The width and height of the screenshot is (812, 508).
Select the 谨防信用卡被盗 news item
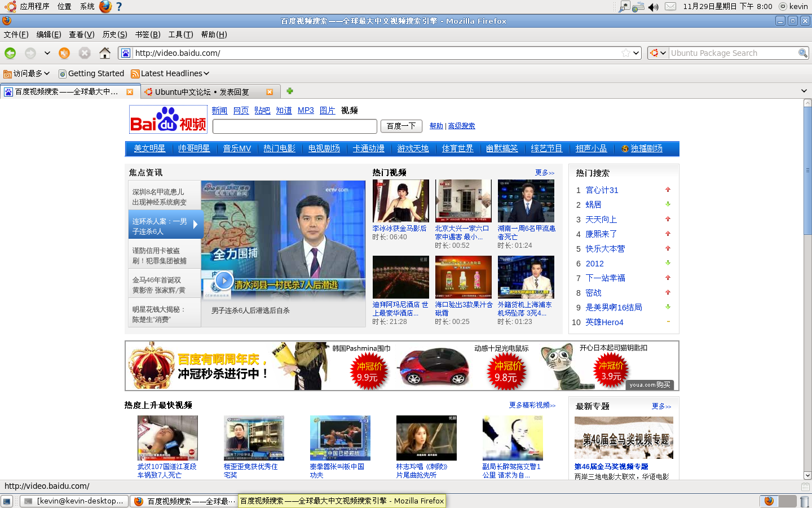click(x=165, y=256)
